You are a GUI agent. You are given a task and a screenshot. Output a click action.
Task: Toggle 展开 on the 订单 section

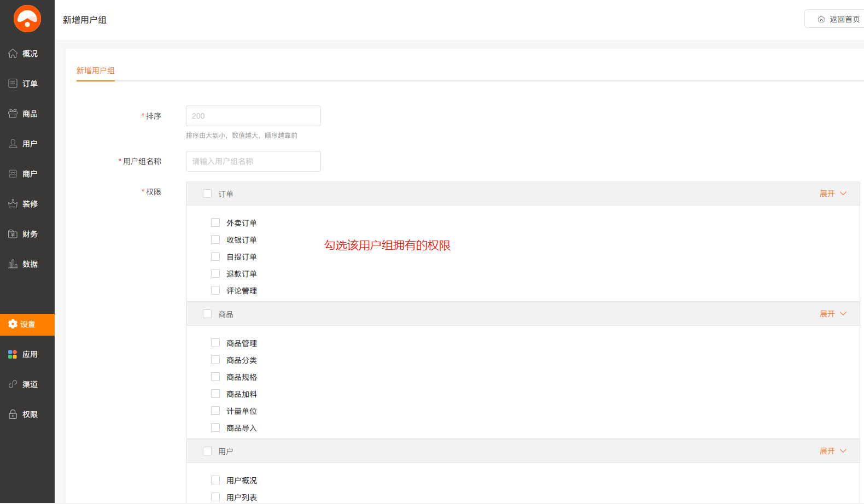833,194
